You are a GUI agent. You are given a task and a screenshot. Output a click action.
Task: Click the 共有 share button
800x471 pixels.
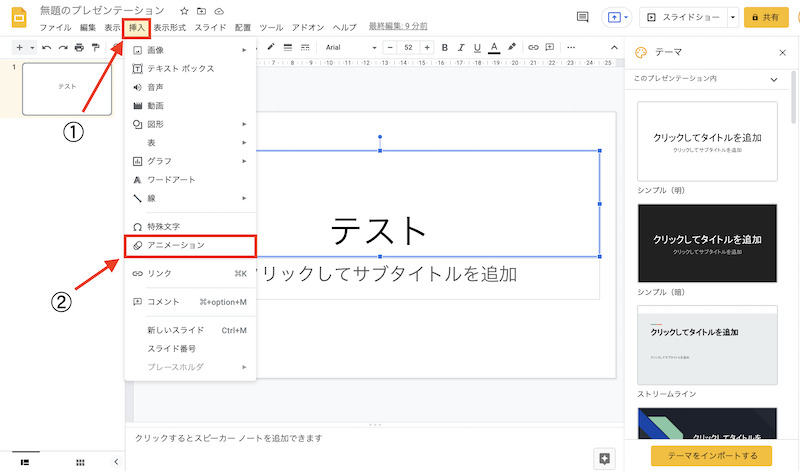coord(766,17)
